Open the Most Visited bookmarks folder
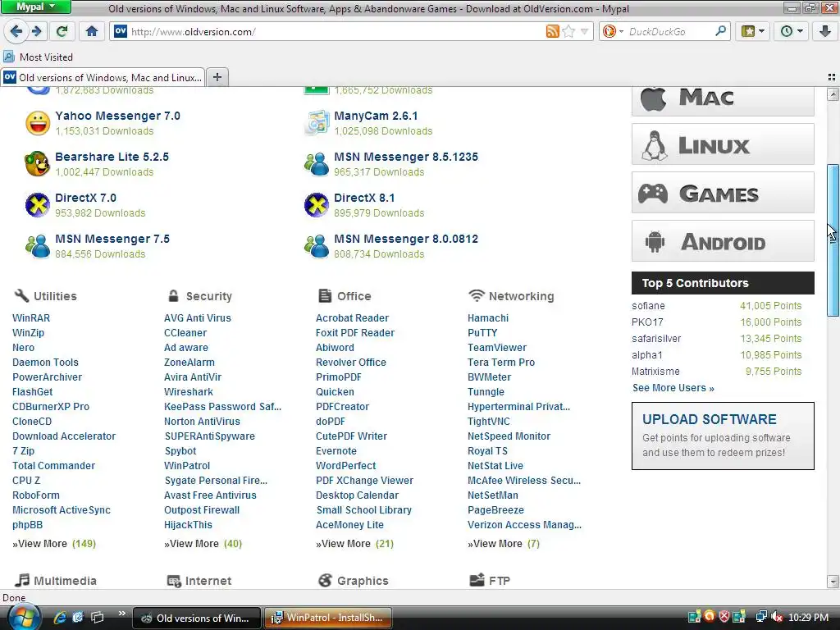 pos(38,57)
